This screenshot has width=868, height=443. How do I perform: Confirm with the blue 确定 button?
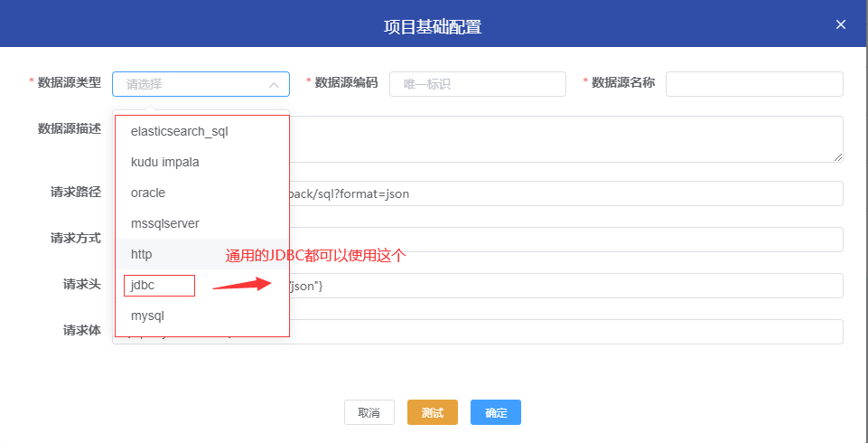point(495,412)
